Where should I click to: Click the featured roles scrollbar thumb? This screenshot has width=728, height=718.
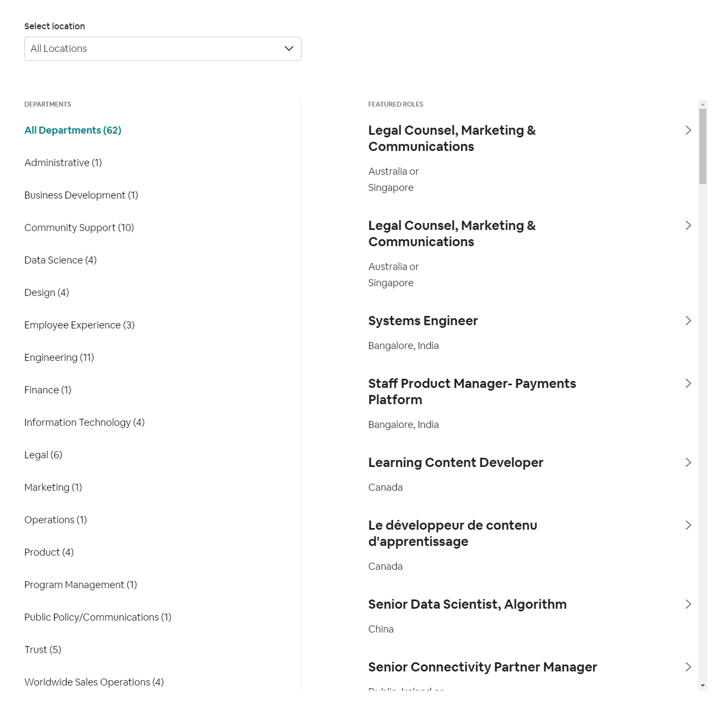point(703,146)
